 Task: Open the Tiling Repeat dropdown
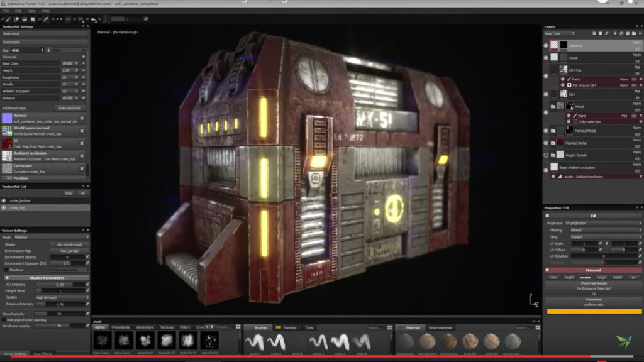pos(606,237)
